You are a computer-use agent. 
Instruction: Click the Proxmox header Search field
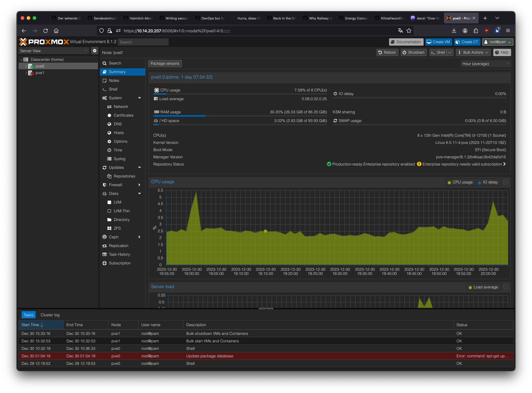pos(143,42)
